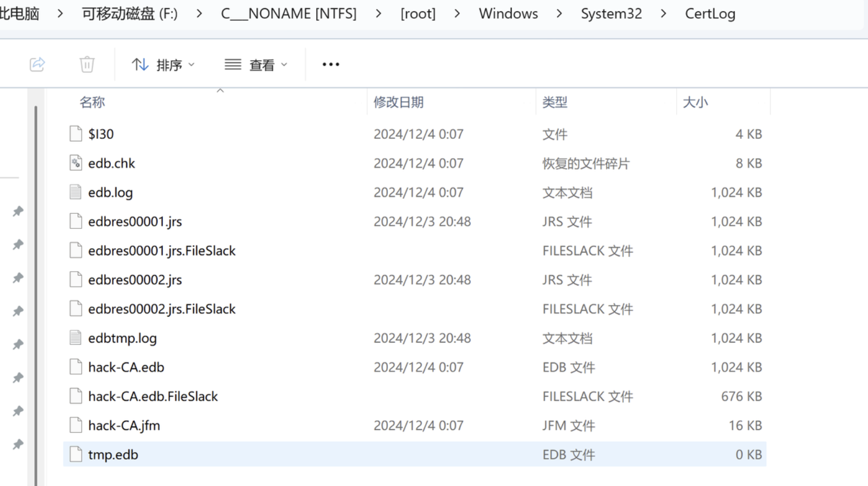Navigate to [root] in the breadcrumb
The height and width of the screenshot is (486, 868).
pos(418,13)
